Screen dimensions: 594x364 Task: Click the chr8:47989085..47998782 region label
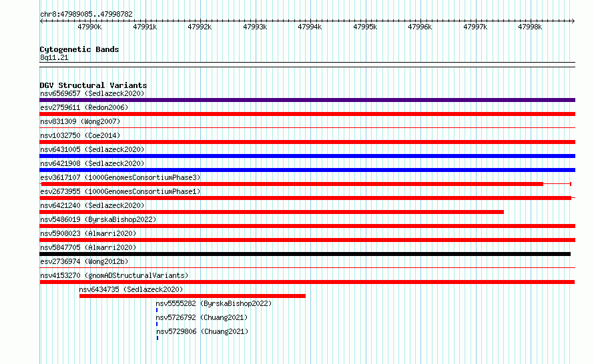[86, 14]
